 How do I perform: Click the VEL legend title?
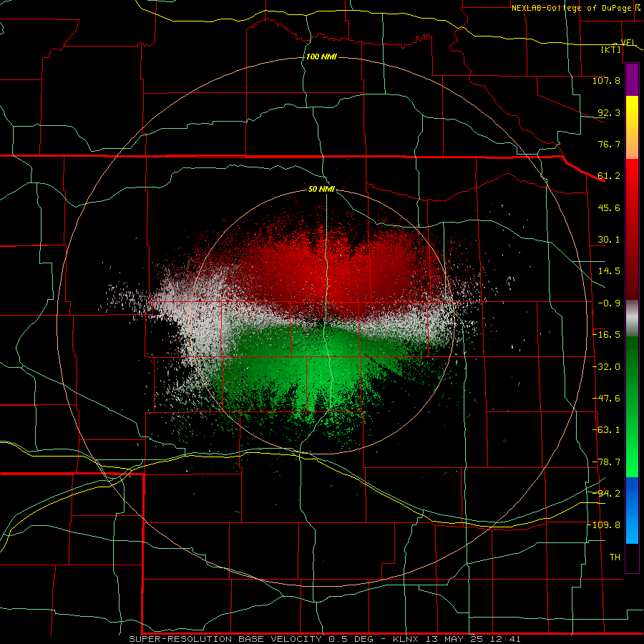tap(628, 42)
